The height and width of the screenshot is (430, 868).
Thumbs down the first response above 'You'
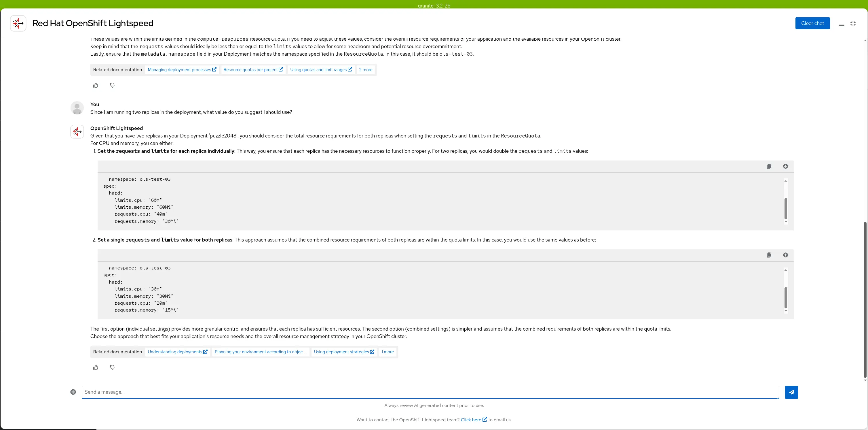(112, 85)
